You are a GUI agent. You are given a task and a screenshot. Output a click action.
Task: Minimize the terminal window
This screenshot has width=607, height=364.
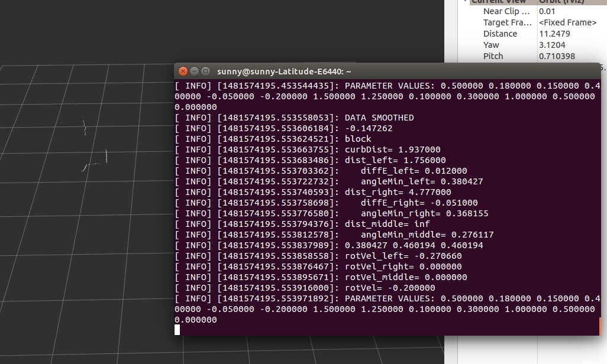(x=194, y=71)
